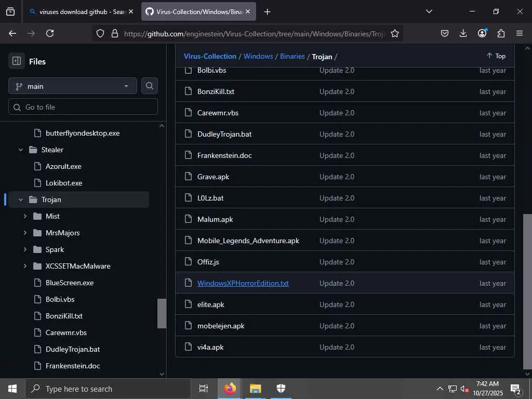This screenshot has width=532, height=399.
Task: Open the Pocket save icon
Action: [x=445, y=33]
